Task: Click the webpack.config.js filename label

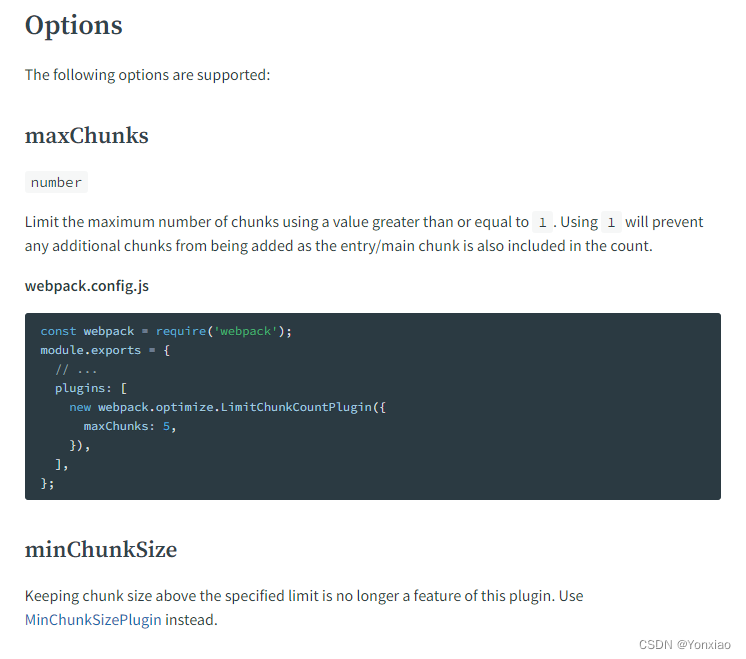Action: tap(87, 286)
